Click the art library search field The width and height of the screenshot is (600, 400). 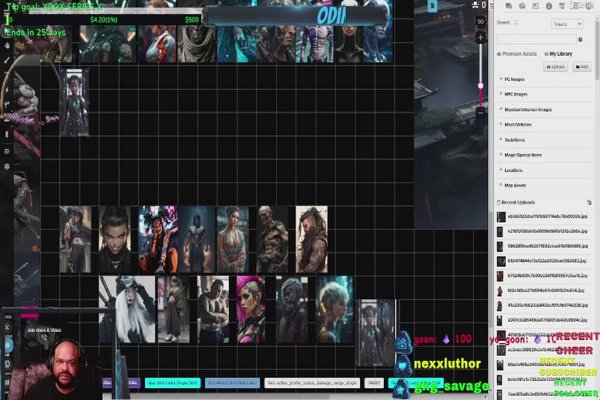point(536,39)
